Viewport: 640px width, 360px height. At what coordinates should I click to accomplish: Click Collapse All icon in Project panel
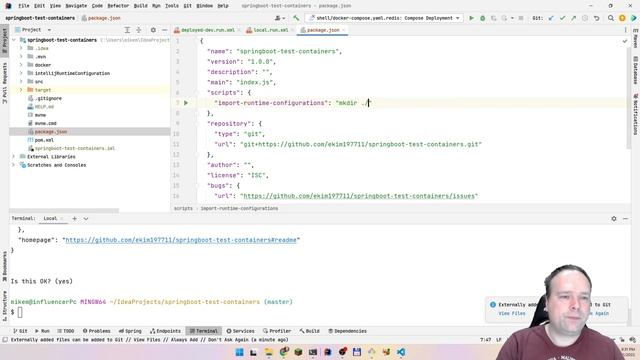(139, 30)
